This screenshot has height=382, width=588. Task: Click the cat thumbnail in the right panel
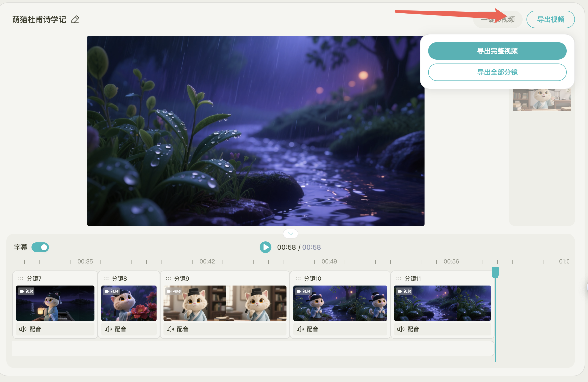[x=542, y=100]
